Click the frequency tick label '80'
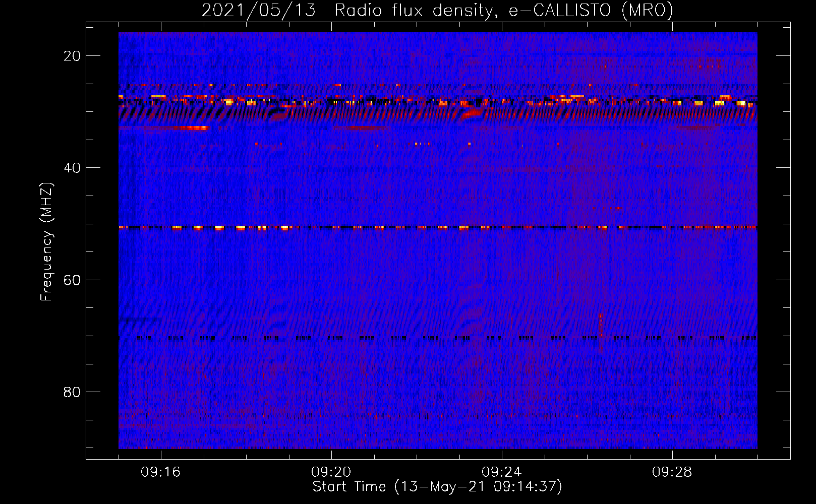The image size is (816, 504). tap(73, 392)
